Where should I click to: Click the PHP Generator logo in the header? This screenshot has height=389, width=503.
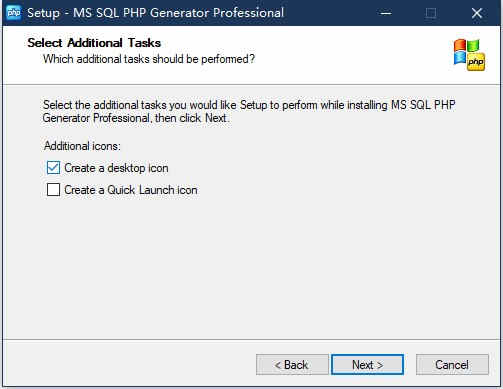click(x=469, y=55)
